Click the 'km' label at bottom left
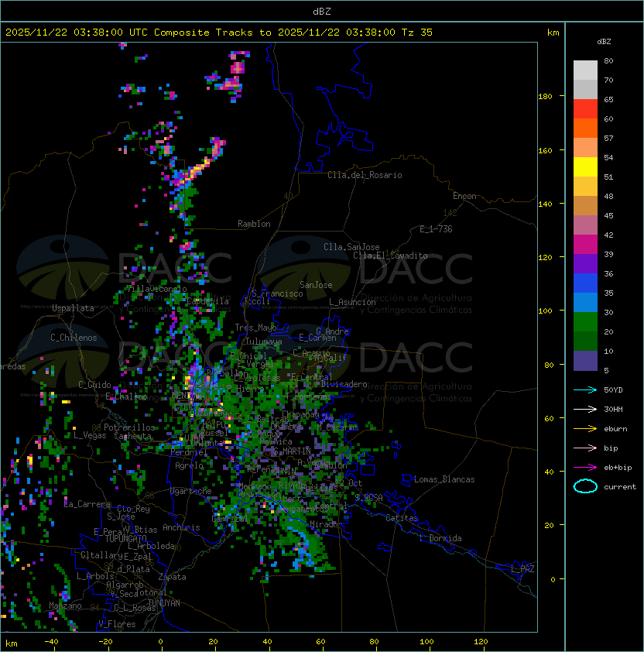 (12, 643)
